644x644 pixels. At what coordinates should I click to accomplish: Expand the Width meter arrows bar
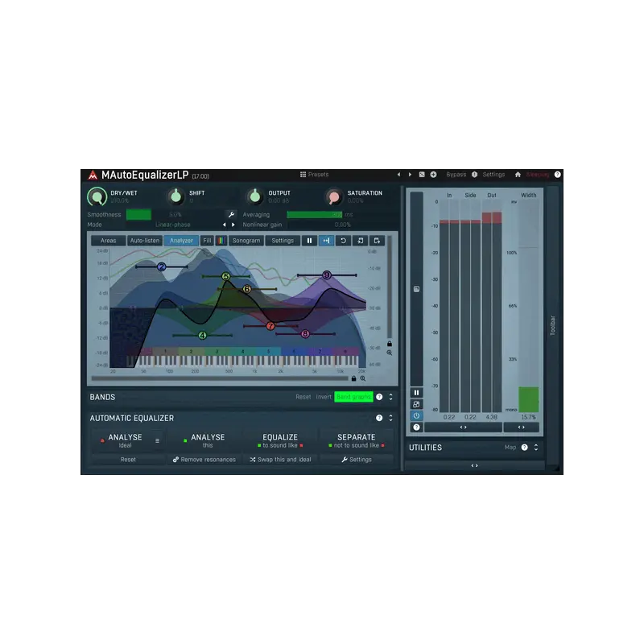521,427
